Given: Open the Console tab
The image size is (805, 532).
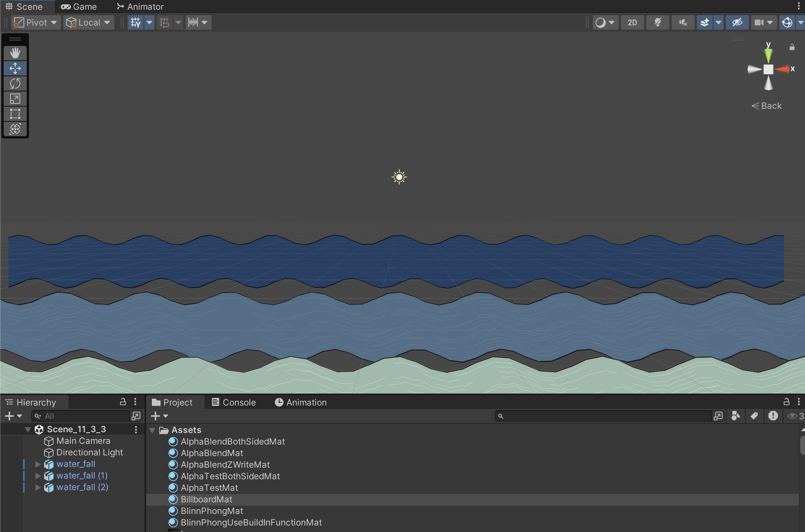Looking at the screenshot, I should tap(234, 402).
